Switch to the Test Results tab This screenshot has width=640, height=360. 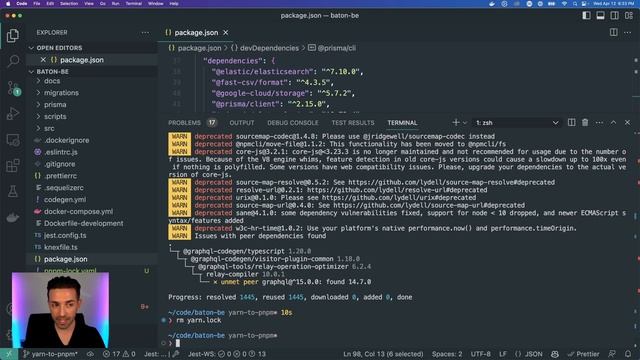click(x=353, y=122)
